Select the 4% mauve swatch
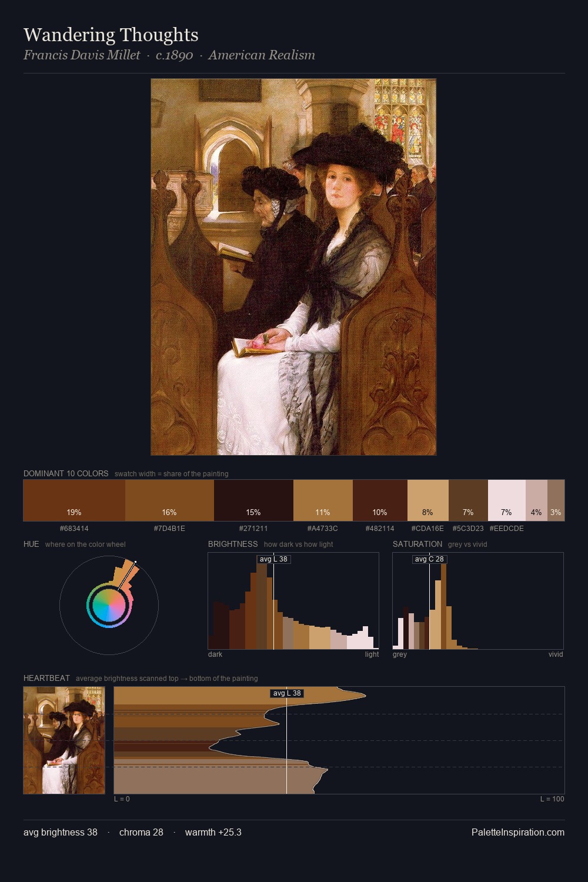This screenshot has height=882, width=588. pyautogui.click(x=536, y=500)
